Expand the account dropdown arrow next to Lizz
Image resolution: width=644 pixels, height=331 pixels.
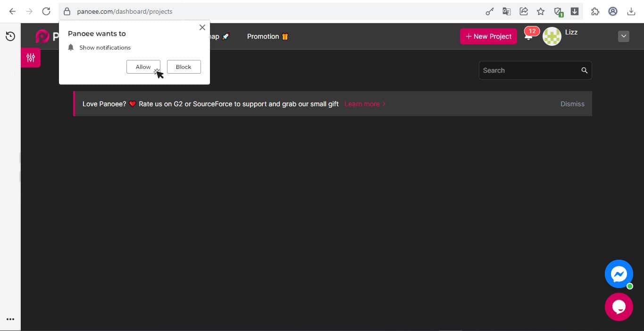point(623,36)
